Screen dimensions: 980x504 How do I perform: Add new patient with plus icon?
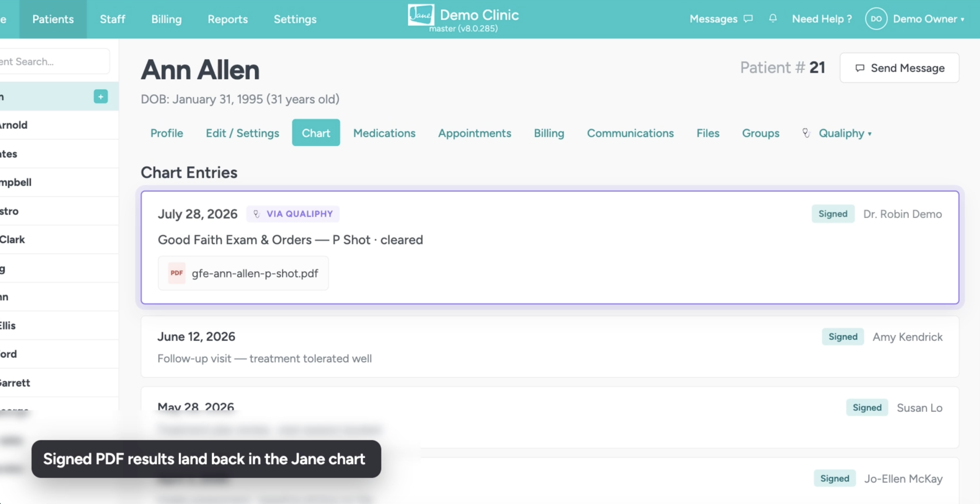point(101,96)
